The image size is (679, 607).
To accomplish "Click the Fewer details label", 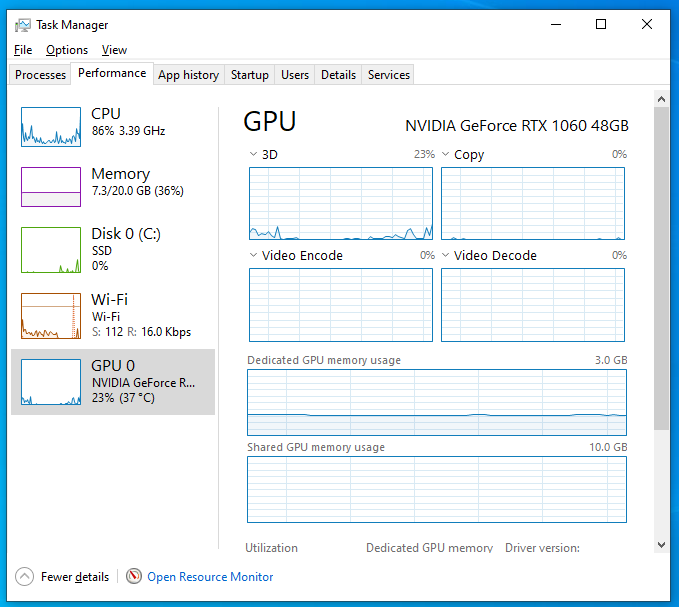I will [75, 577].
